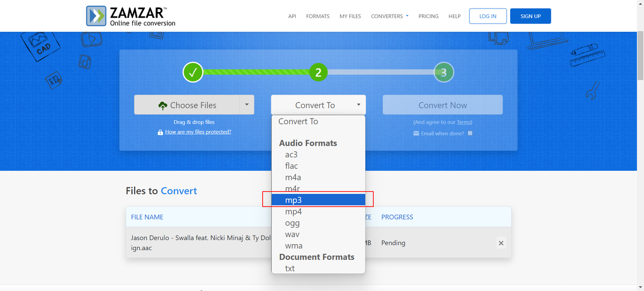Remove the Jason Derulo file with X

tap(501, 243)
